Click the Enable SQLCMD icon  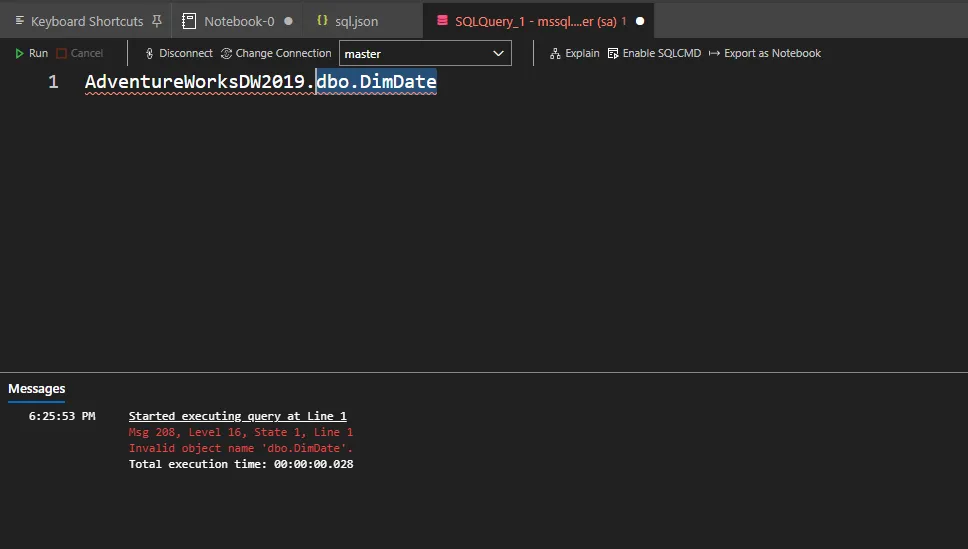click(613, 54)
